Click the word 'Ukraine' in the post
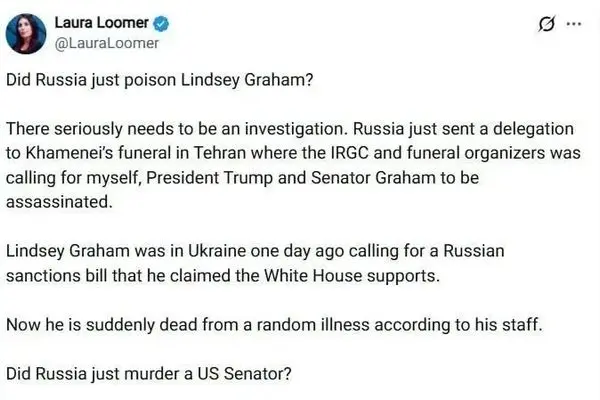The width and height of the screenshot is (600, 400). click(217, 251)
